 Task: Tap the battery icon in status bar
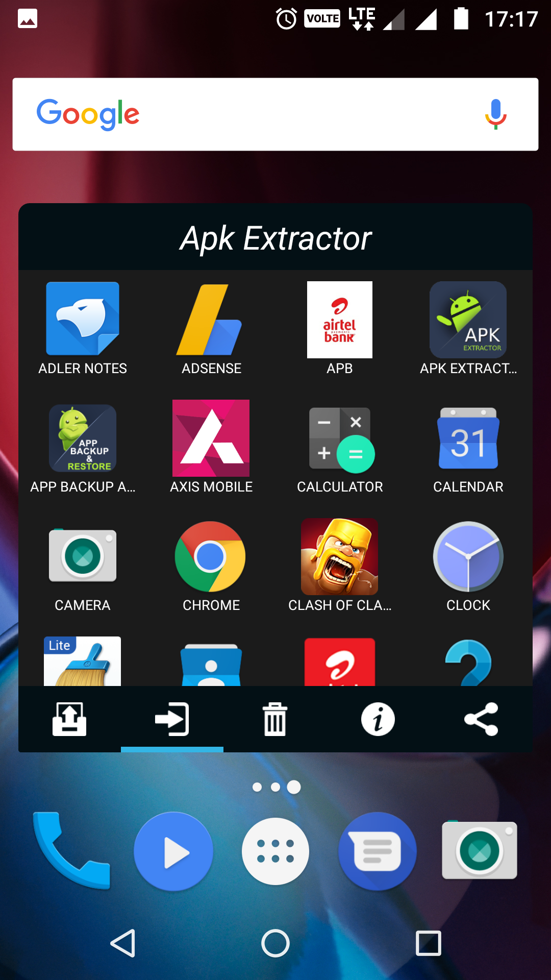461,18
